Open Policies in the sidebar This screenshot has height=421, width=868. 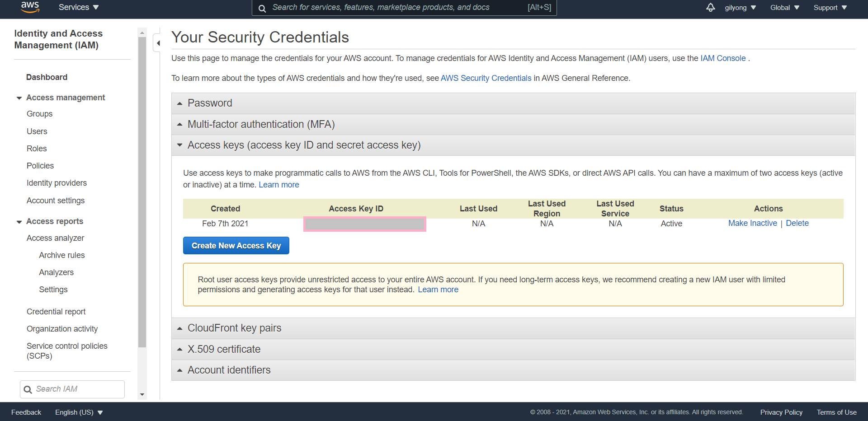coord(40,166)
